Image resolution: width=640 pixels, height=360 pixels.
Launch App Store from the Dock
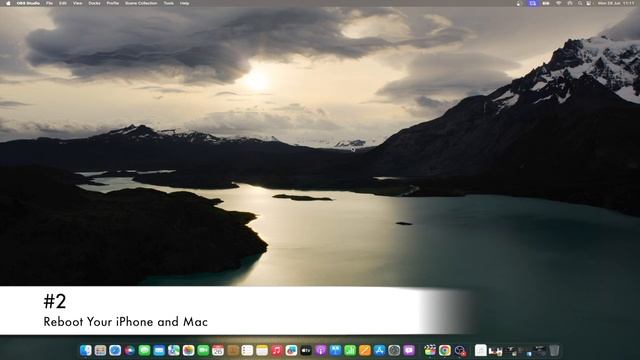point(380,350)
